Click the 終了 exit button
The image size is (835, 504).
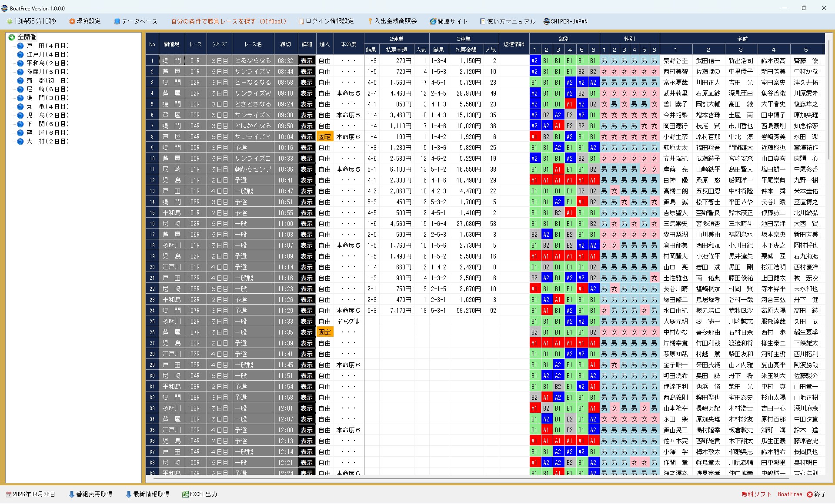coord(816,494)
